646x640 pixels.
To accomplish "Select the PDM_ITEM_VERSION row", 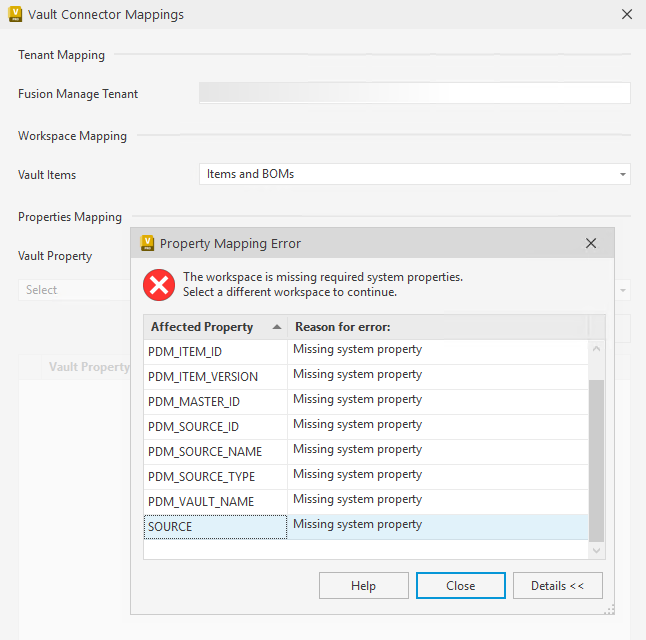I will (x=215, y=377).
